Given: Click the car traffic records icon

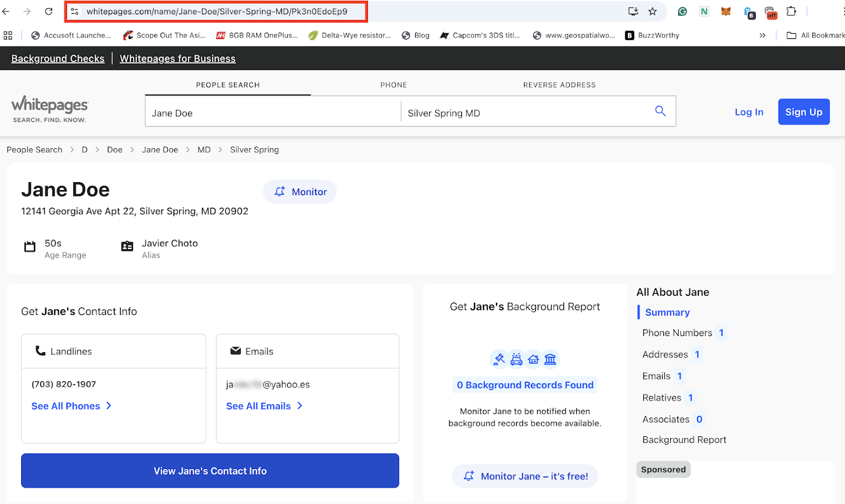Looking at the screenshot, I should click(517, 359).
